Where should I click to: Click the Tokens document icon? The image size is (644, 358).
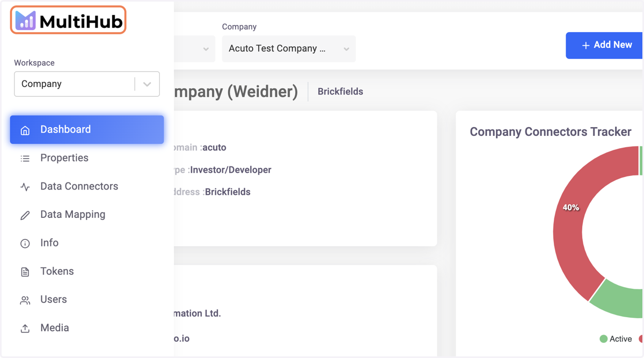[x=25, y=272]
